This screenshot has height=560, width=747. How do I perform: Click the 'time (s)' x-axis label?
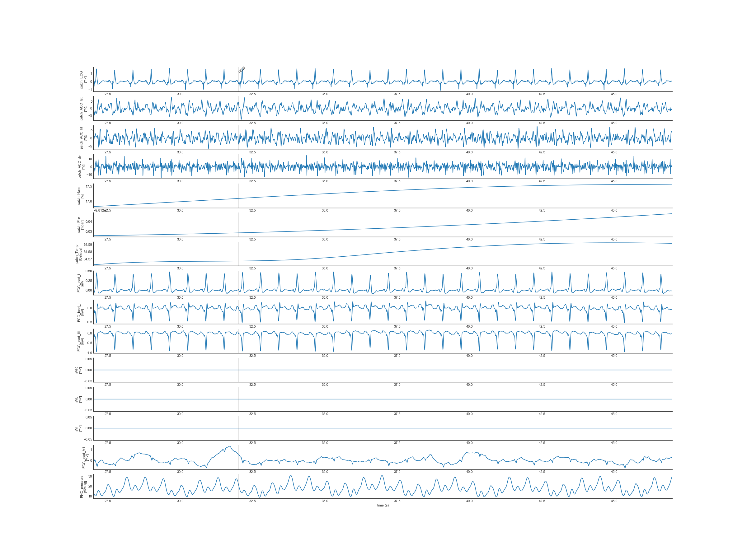pos(383,505)
